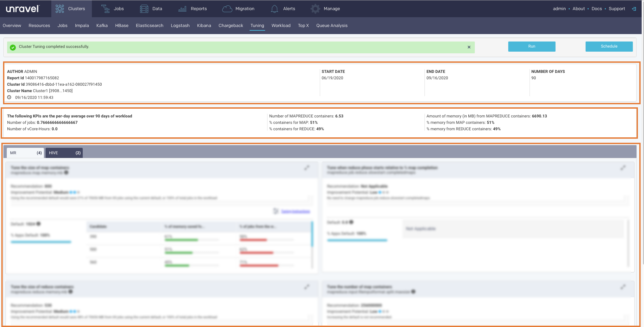Screen dimensions: 644x327
Task: Click the end date 09/16/2020
Action: click(x=437, y=78)
